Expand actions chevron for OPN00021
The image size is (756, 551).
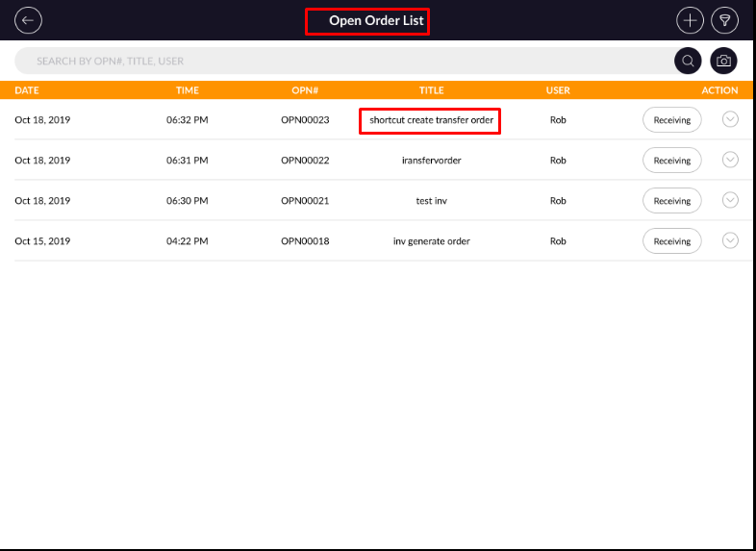point(730,200)
